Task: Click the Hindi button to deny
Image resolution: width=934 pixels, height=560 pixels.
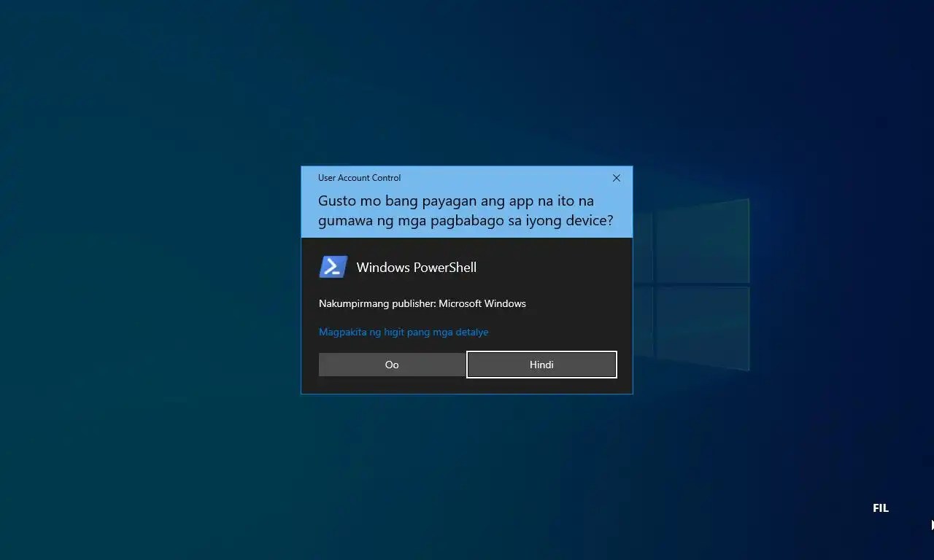Action: (x=541, y=365)
